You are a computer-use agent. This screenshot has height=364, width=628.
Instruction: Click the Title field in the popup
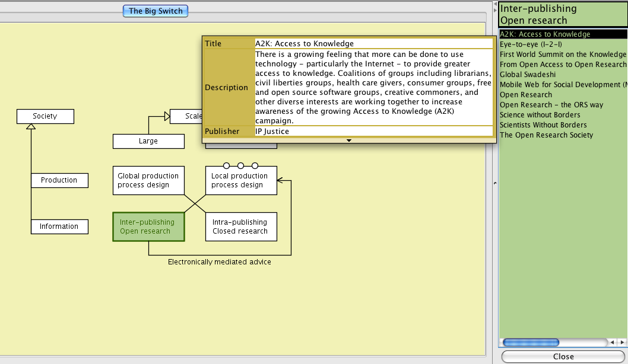[x=373, y=43]
